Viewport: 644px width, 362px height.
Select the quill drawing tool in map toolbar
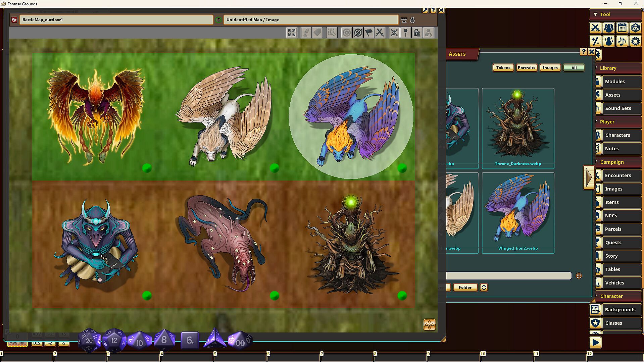tap(306, 33)
